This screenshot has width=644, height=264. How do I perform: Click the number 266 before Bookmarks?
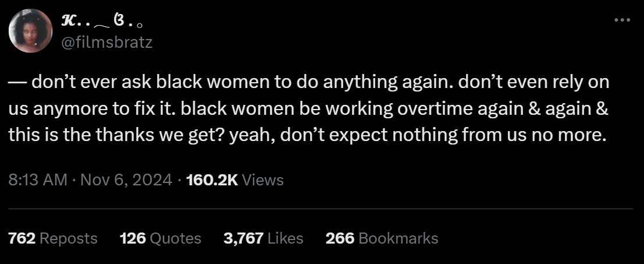(x=340, y=238)
